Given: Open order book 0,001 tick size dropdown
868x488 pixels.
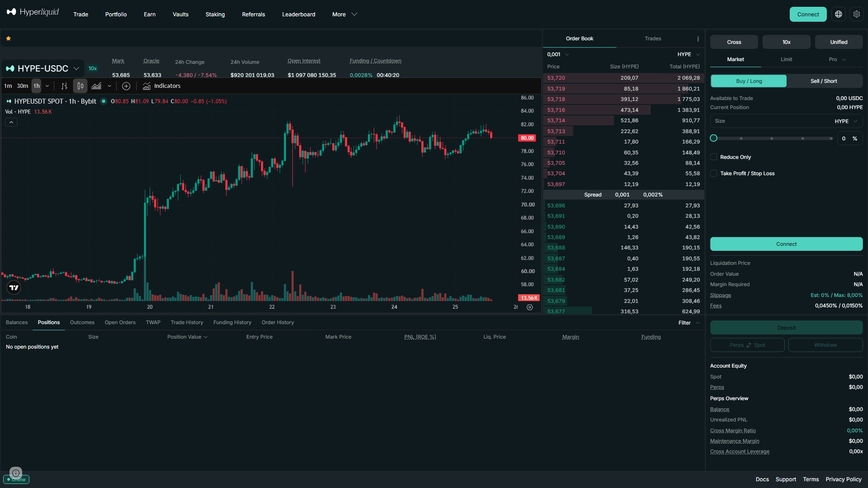Looking at the screenshot, I should click(558, 54).
